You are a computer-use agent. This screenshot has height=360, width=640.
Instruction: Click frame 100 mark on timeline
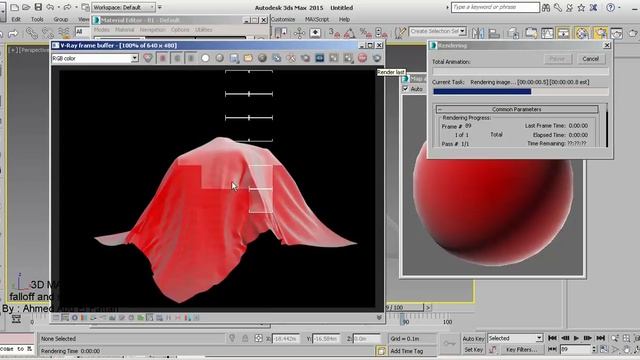click(x=447, y=322)
